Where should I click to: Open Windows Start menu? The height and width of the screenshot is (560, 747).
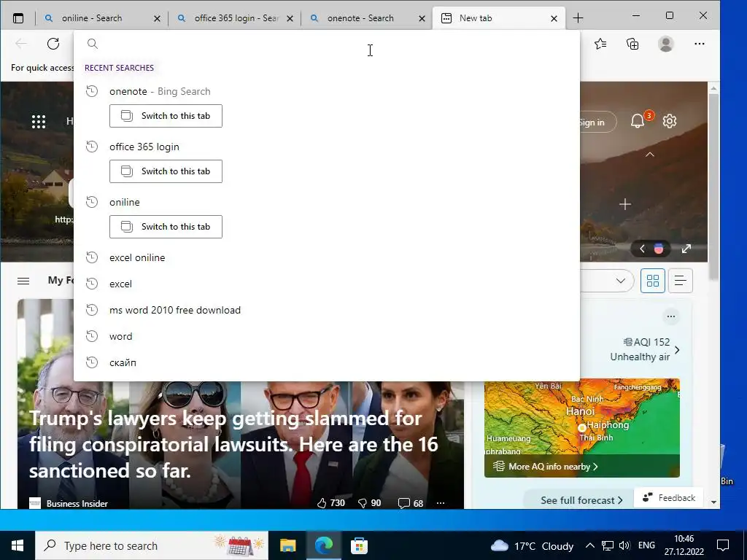(x=18, y=545)
